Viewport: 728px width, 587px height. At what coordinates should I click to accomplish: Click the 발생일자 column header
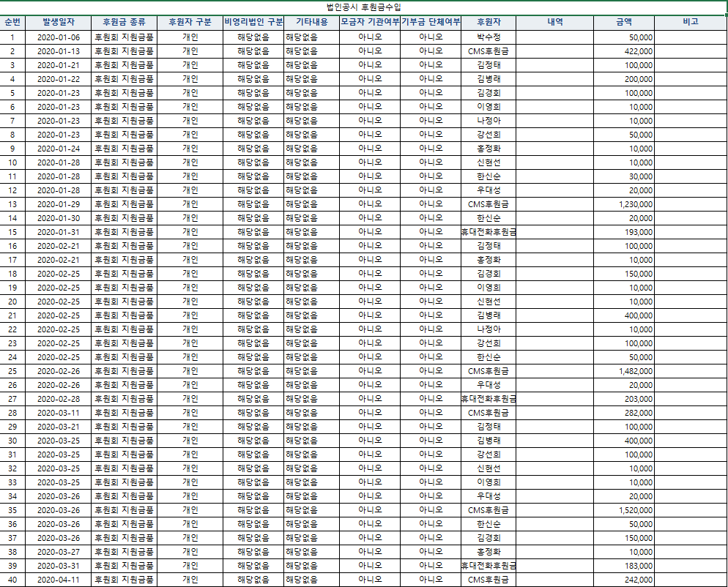click(x=59, y=22)
